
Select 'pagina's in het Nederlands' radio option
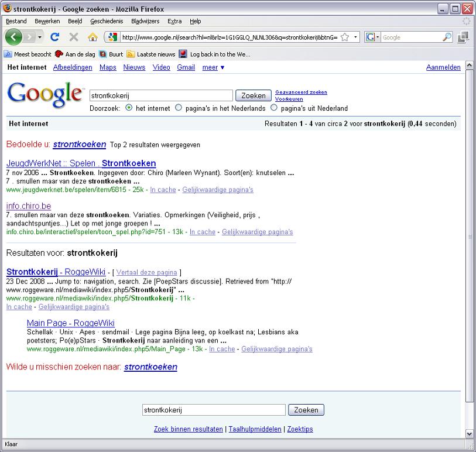coord(179,108)
